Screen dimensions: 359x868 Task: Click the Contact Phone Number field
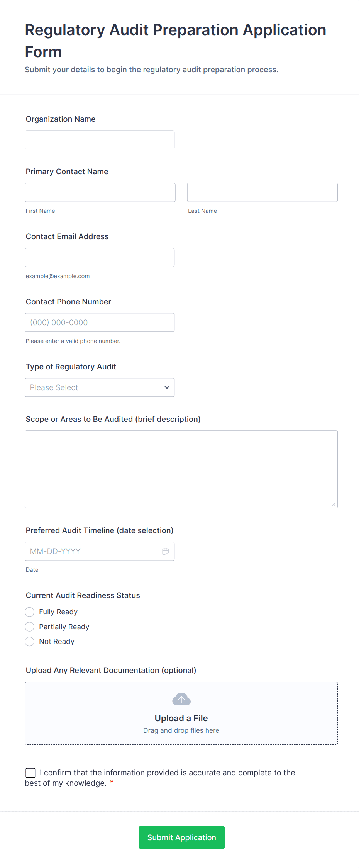pos(100,323)
